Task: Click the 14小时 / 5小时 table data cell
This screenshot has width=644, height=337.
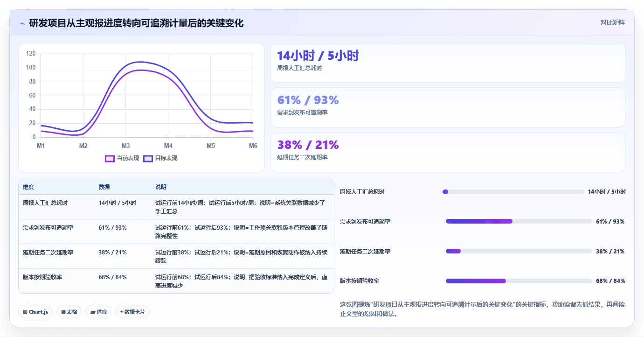Action: coord(117,203)
